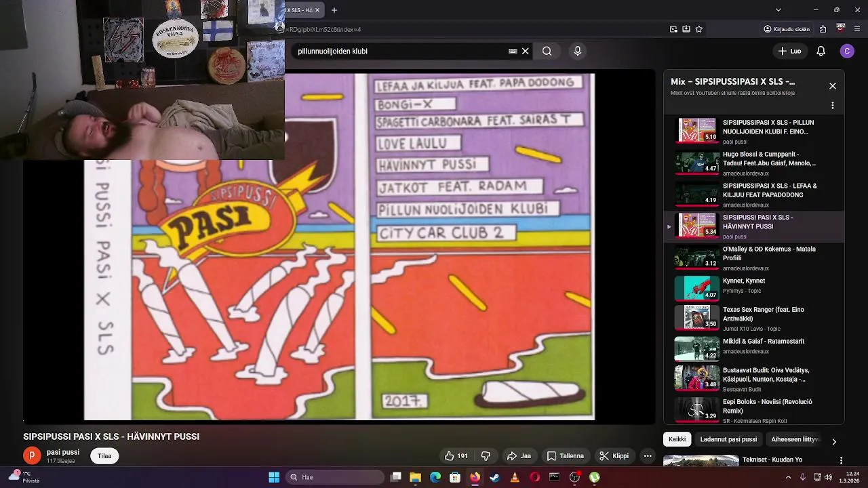The width and height of the screenshot is (868, 488).
Task: Click the Jaa share button
Action: [519, 456]
